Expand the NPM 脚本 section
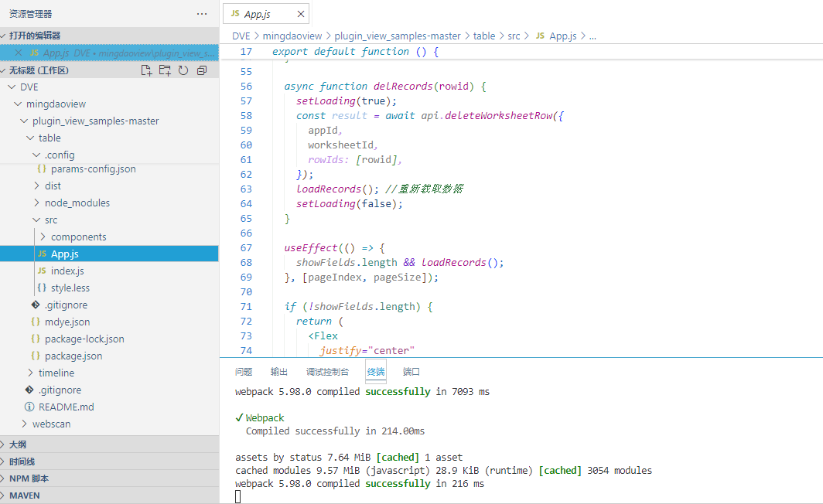The image size is (823, 504). coord(29,478)
